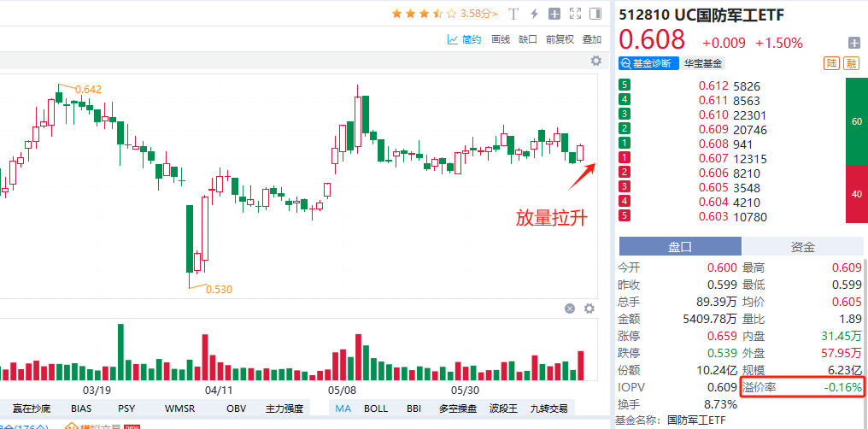
Task: Switch to 盘口 tab
Action: 680,246
